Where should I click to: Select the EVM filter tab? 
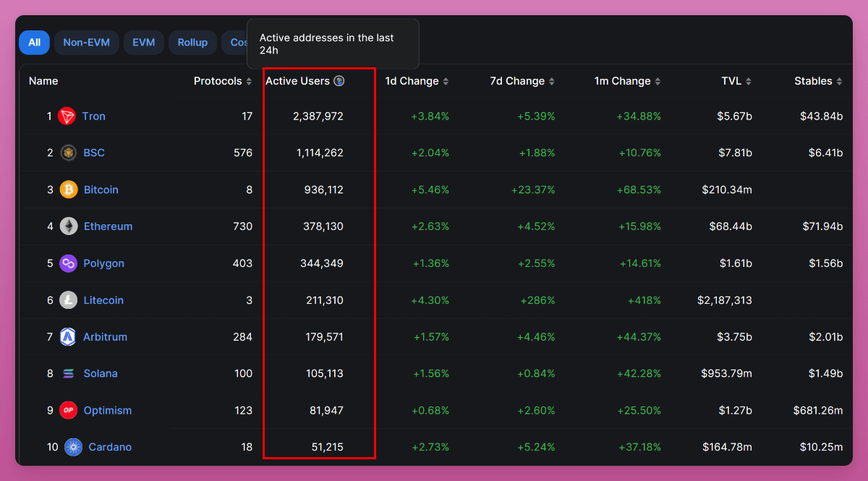143,43
